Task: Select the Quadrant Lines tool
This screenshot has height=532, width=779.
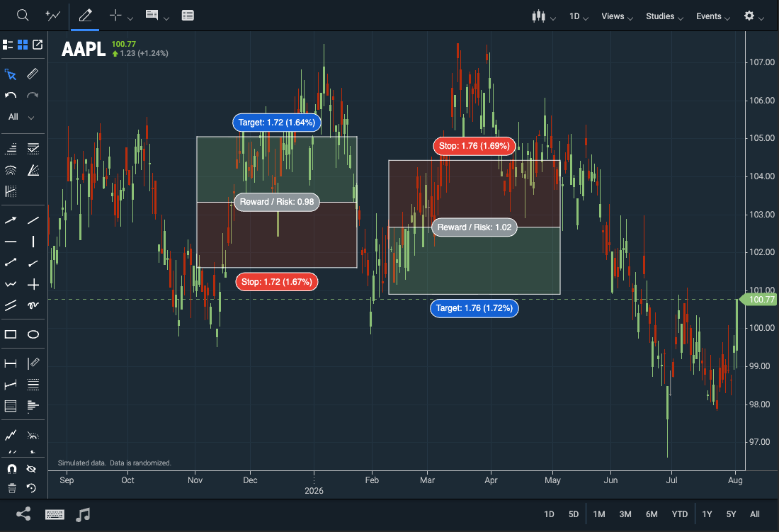Action: (x=33, y=385)
